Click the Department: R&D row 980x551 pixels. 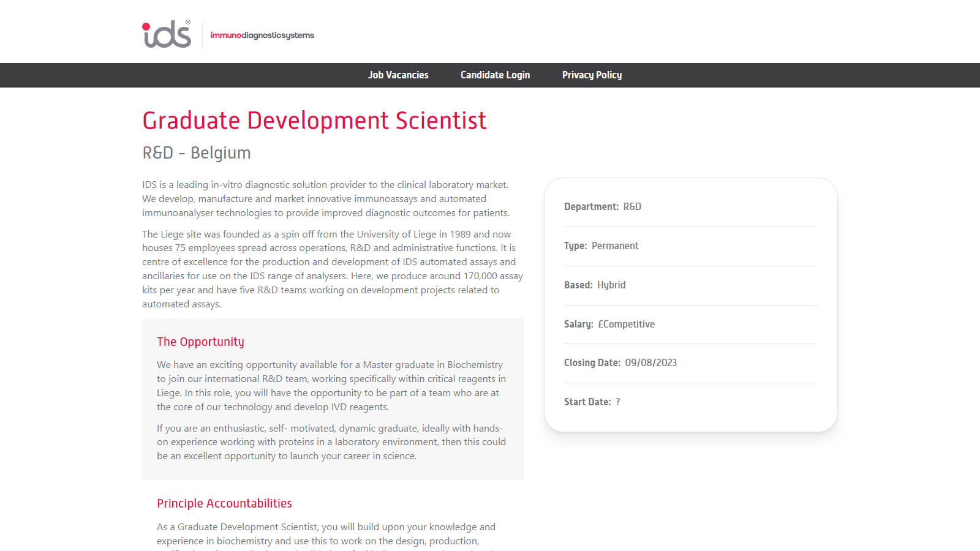(x=603, y=207)
